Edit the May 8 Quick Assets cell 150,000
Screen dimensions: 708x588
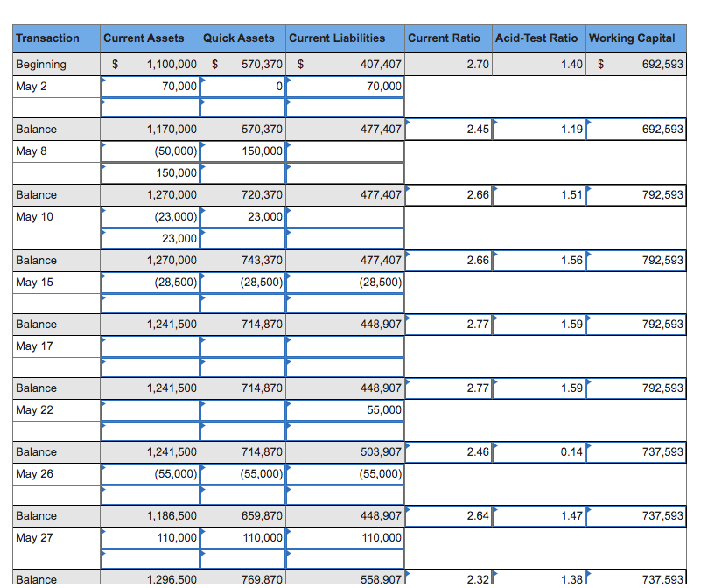[x=243, y=151]
